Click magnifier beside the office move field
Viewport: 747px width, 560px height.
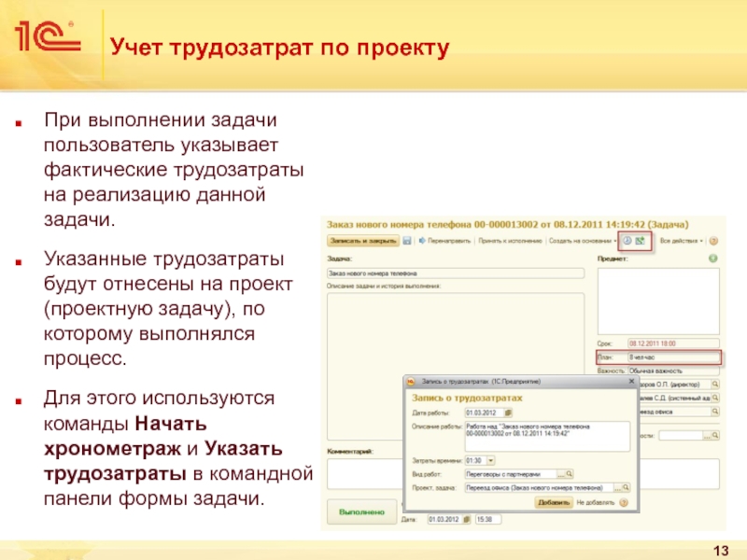pyautogui.click(x=715, y=412)
